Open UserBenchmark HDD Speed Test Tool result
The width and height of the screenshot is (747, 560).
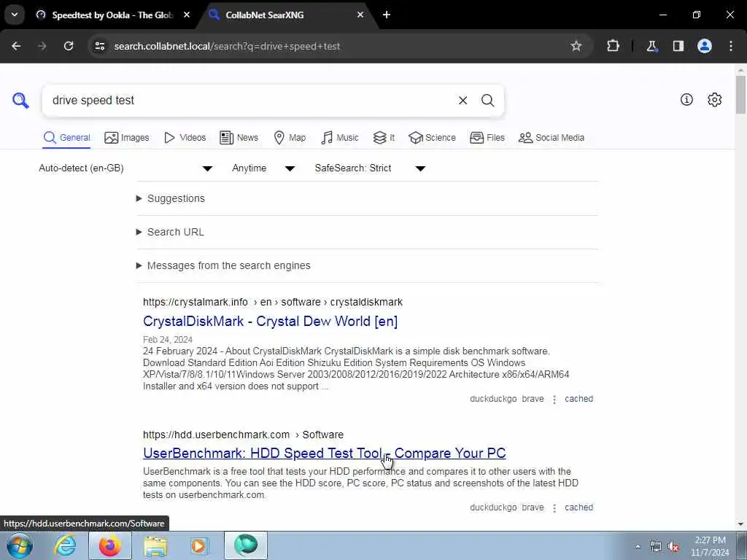pyautogui.click(x=325, y=453)
